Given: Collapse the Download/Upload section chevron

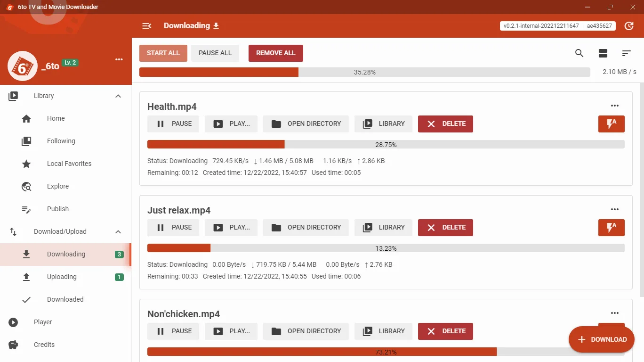Looking at the screenshot, I should pos(118,232).
